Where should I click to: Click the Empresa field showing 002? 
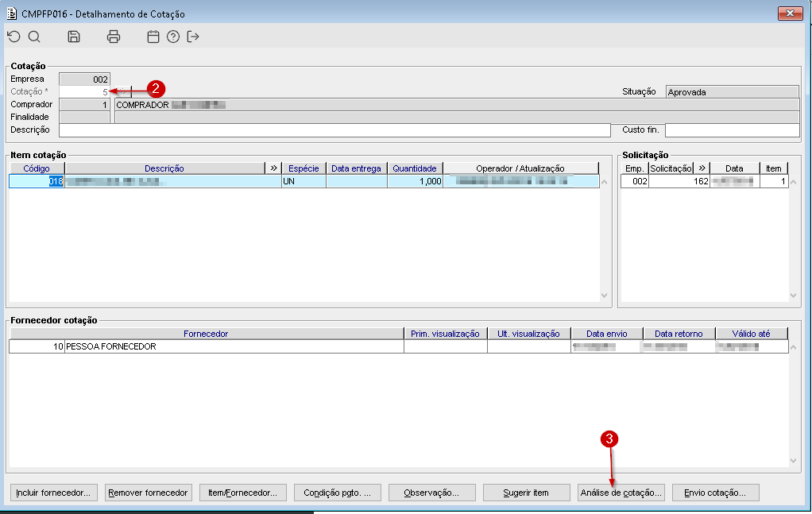(x=84, y=79)
